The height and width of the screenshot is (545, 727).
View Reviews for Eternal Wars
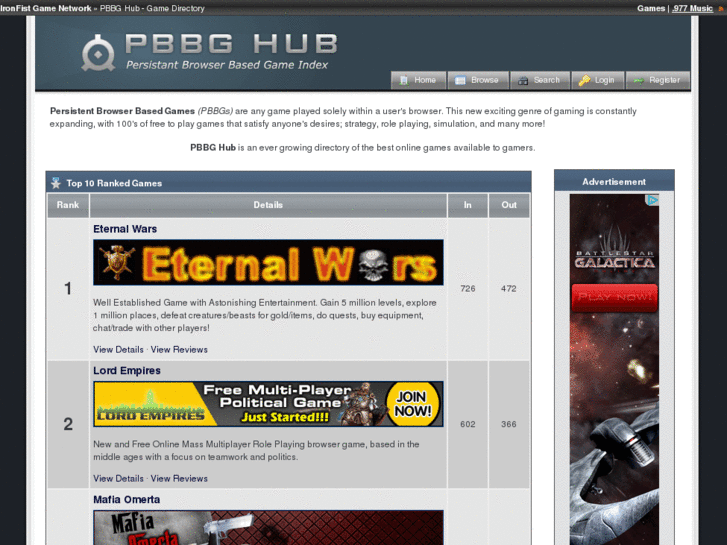tap(179, 350)
